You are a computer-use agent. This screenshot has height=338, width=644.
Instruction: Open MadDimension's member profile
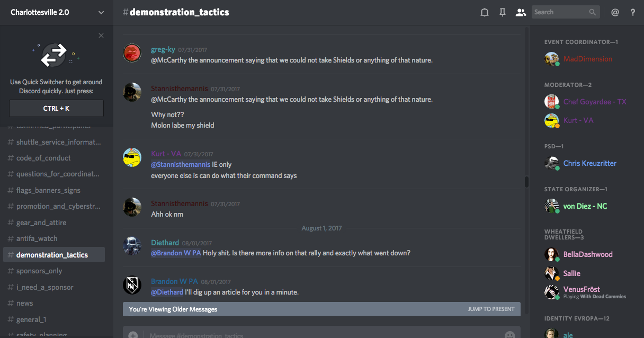point(587,59)
